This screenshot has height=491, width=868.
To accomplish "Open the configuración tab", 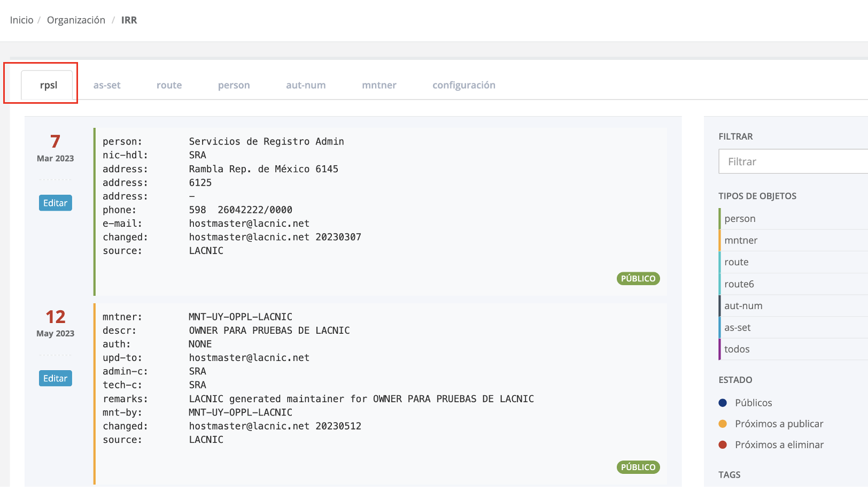I will [x=463, y=85].
